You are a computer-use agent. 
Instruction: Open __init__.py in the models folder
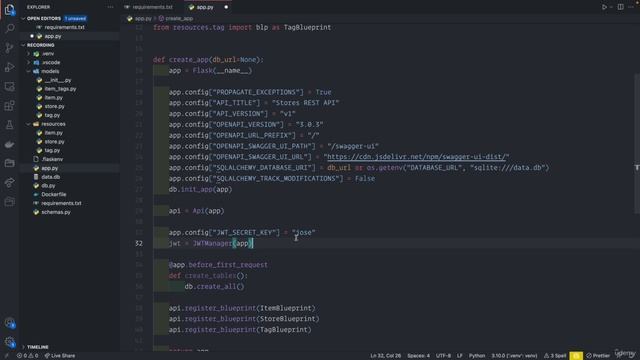click(58, 80)
